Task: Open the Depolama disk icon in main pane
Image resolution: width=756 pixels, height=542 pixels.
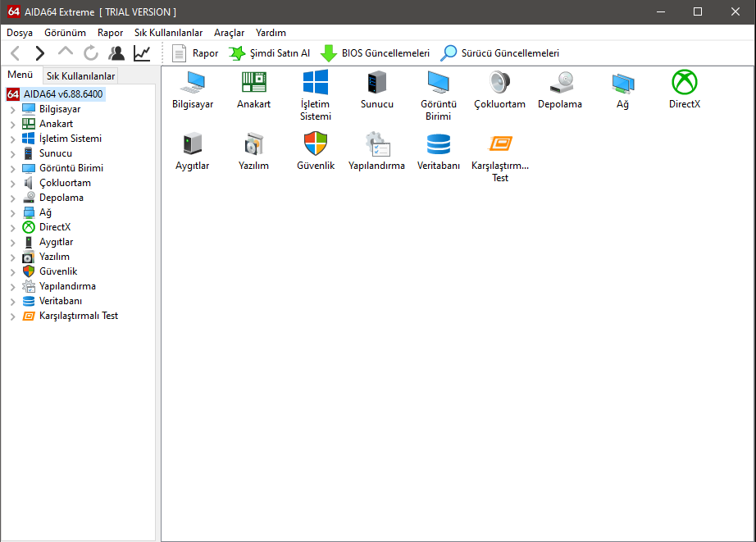Action: click(560, 89)
